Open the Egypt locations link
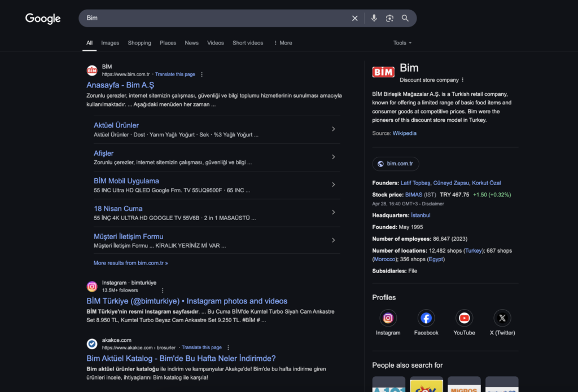The height and width of the screenshot is (392, 578). [436, 259]
